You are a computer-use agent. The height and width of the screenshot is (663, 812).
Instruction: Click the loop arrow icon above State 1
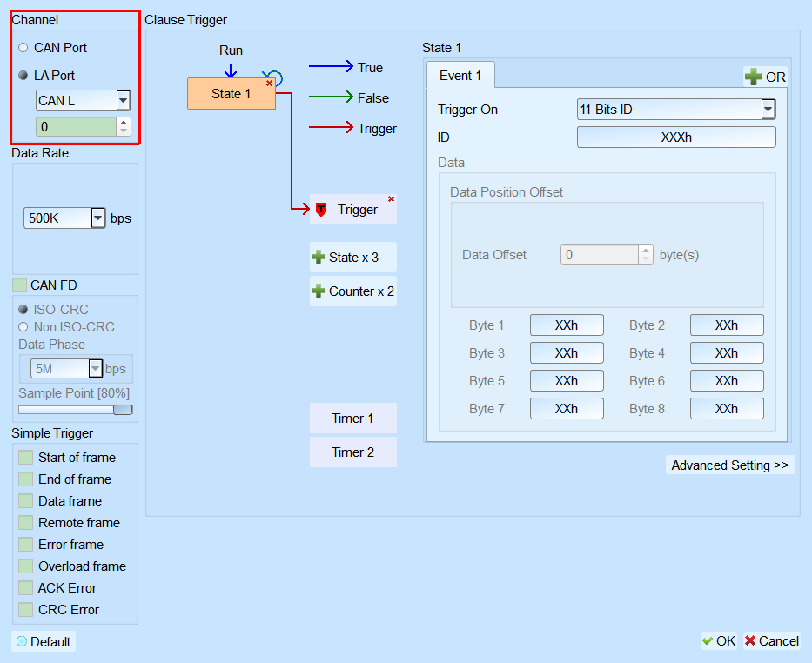click(x=273, y=77)
